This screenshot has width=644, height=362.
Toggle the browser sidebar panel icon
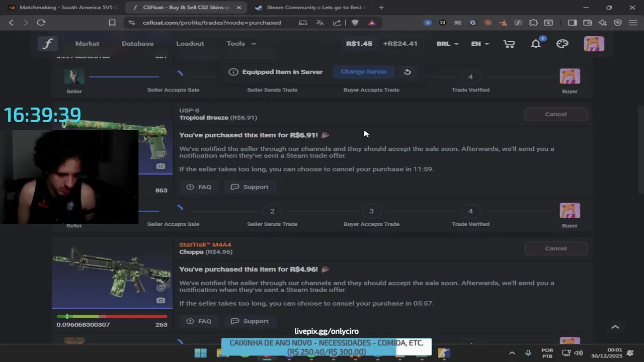pos(572,23)
